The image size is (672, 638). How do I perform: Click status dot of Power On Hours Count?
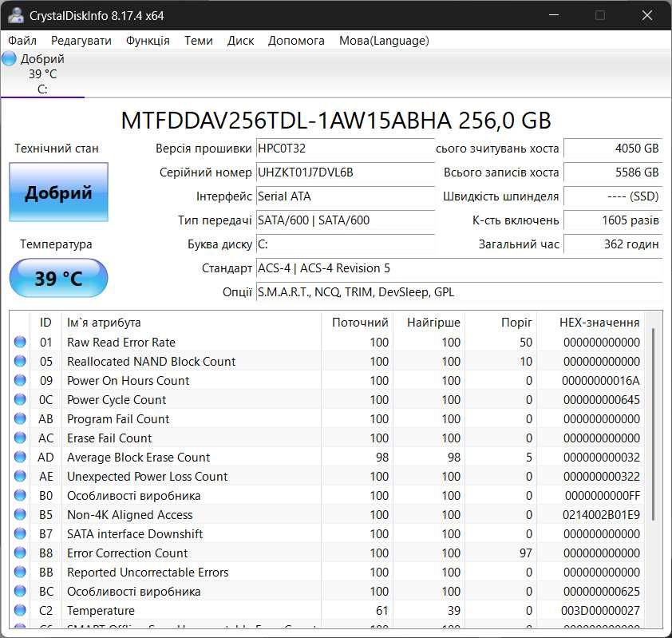click(x=20, y=380)
